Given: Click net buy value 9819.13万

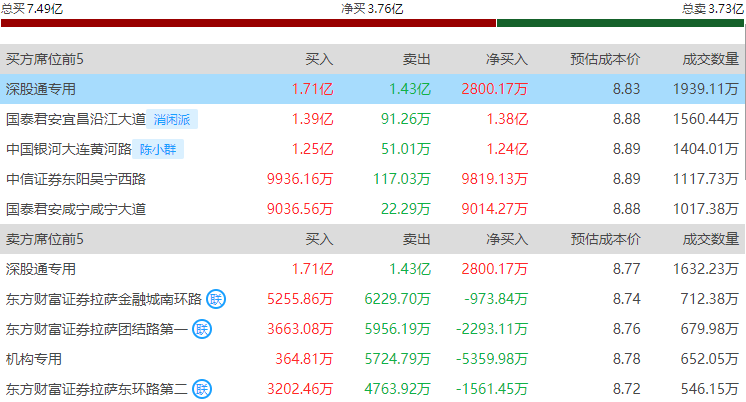Looking at the screenshot, I should pyautogui.click(x=495, y=179).
